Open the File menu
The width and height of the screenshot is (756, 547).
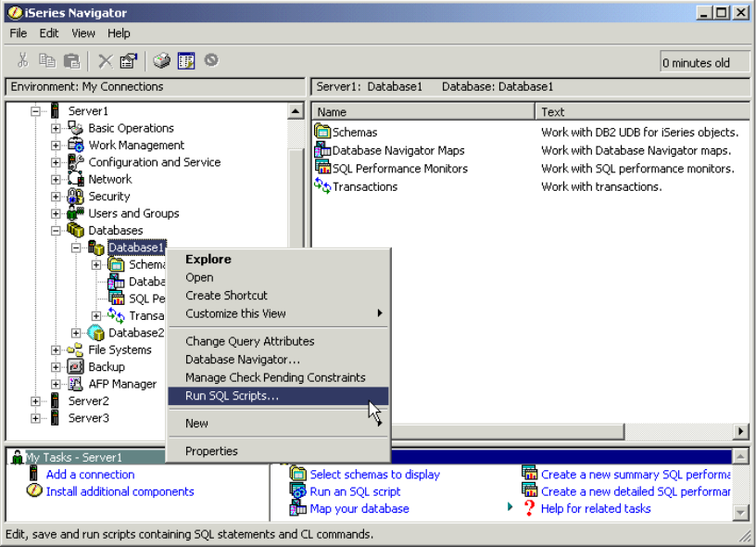19,33
